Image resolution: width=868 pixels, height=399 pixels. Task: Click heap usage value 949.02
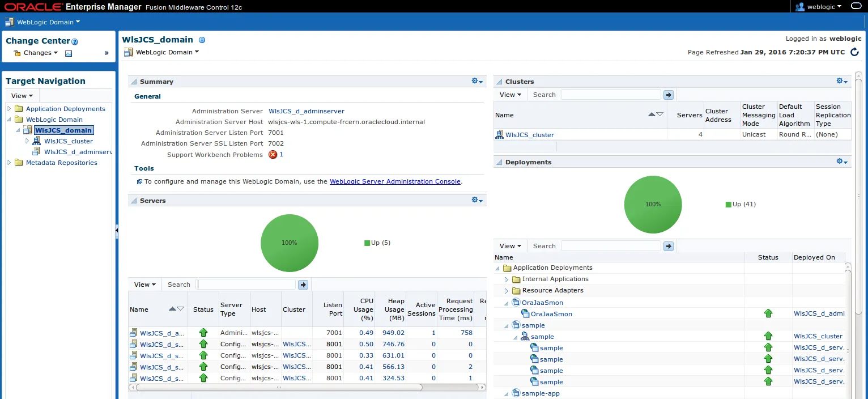tap(393, 333)
